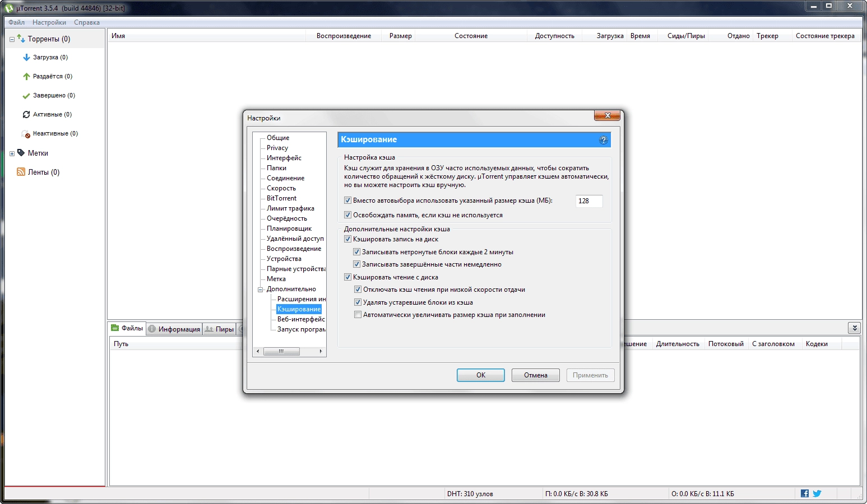The image size is (867, 504).
Task: Click the Активные refresh arrows icon
Action: tap(26, 114)
